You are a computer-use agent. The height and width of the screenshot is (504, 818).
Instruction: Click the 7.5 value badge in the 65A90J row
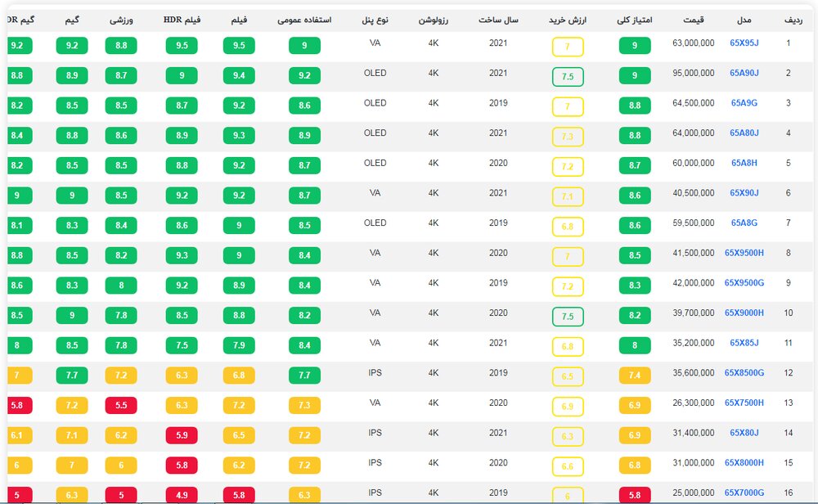click(567, 77)
